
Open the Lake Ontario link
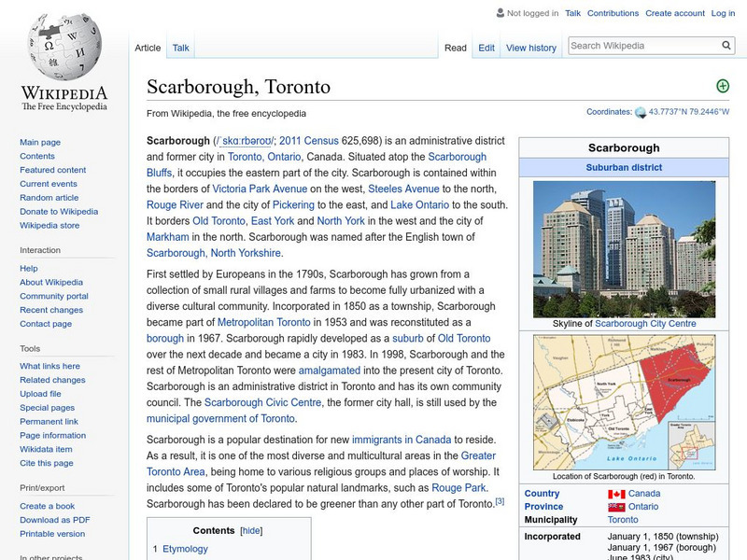419,205
